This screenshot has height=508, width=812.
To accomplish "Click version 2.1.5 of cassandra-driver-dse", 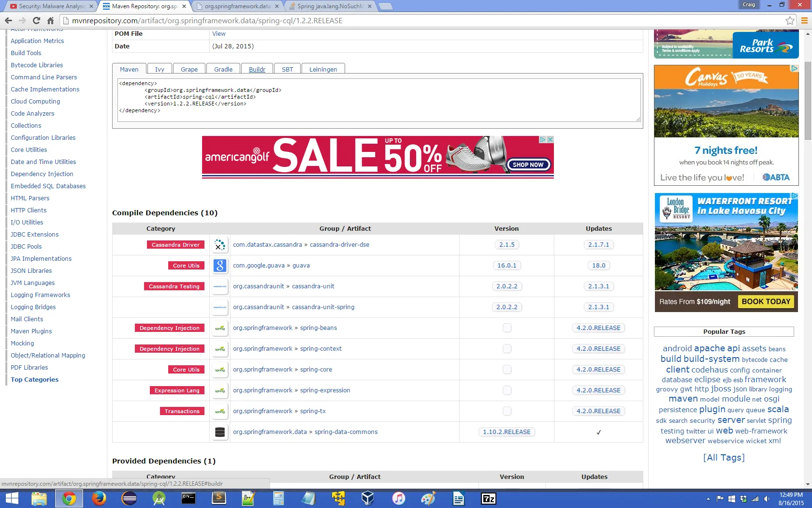I will 507,245.
